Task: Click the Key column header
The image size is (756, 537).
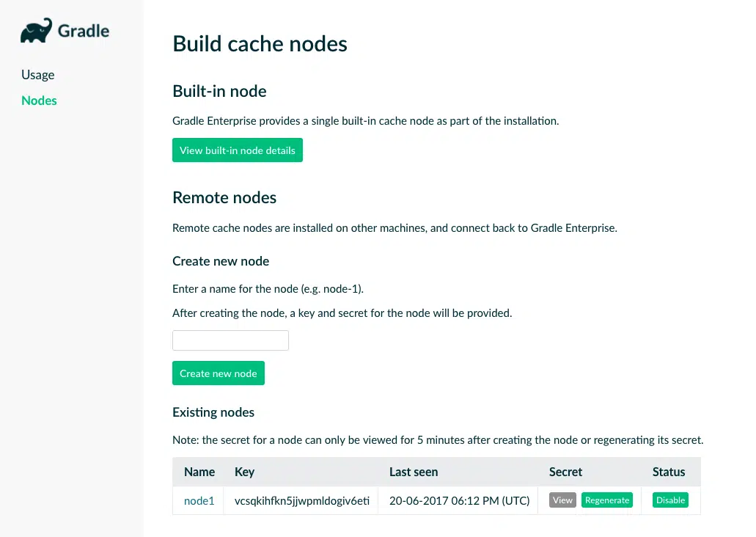Action: point(244,472)
